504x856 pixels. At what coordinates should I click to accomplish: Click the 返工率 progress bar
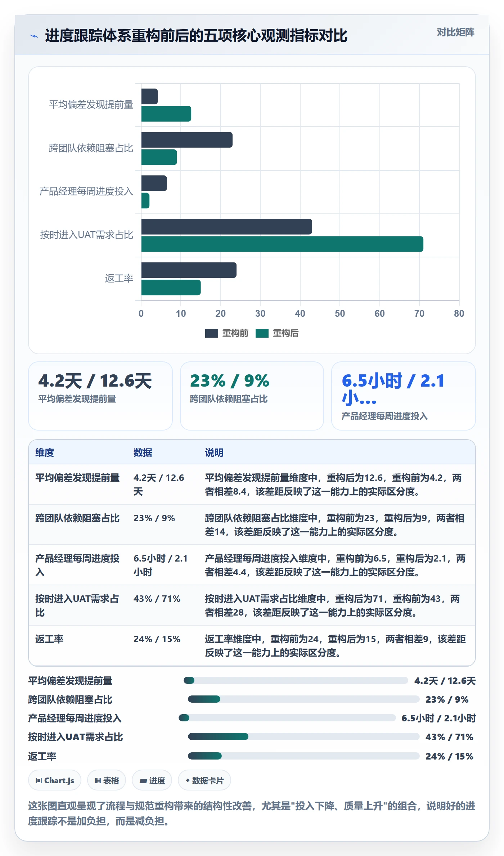303,756
